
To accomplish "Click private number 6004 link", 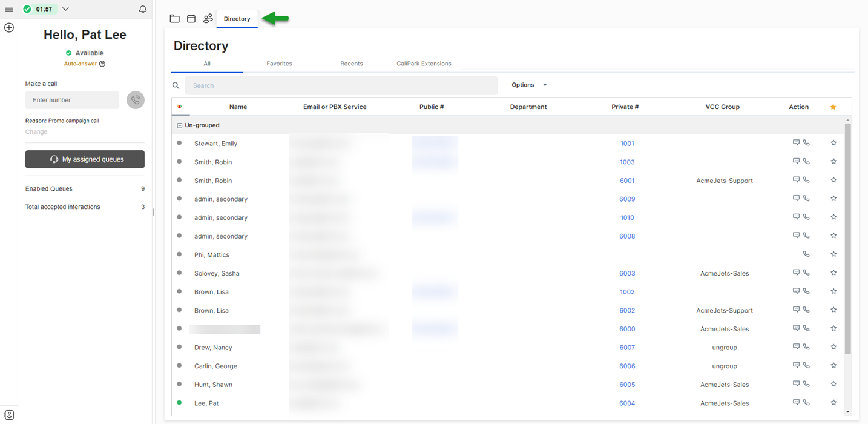I will [x=627, y=403].
